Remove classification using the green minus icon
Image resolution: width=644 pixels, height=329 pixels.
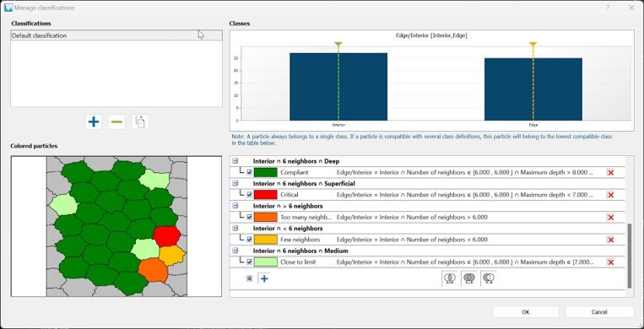116,122
